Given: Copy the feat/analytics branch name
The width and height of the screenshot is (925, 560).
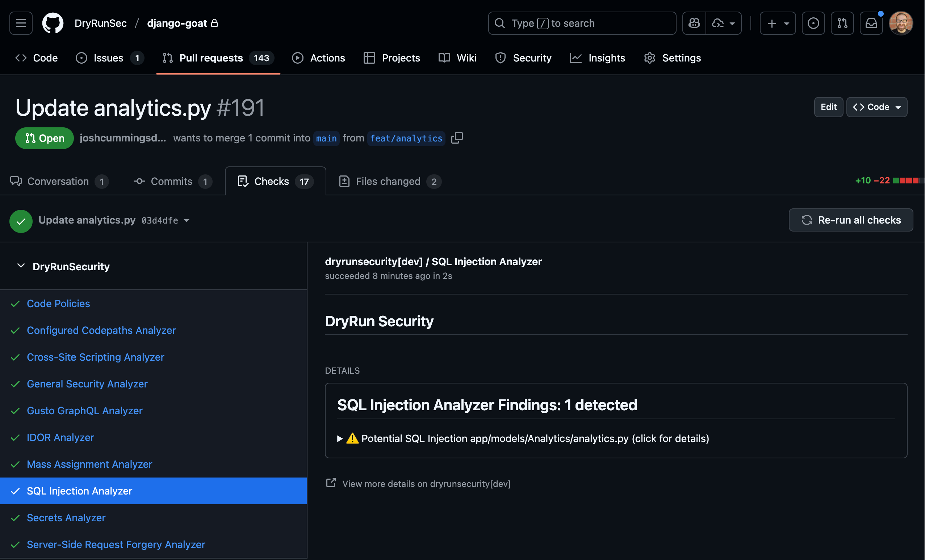Looking at the screenshot, I should (457, 138).
